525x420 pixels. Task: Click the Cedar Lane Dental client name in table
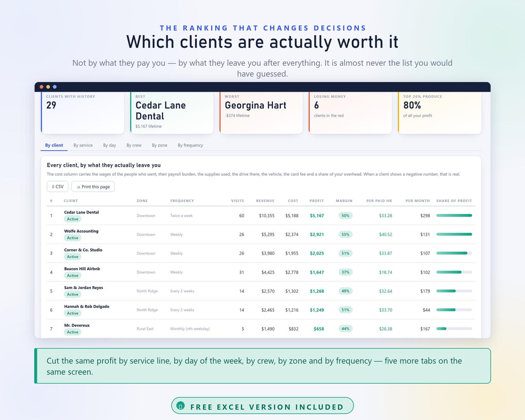click(82, 212)
